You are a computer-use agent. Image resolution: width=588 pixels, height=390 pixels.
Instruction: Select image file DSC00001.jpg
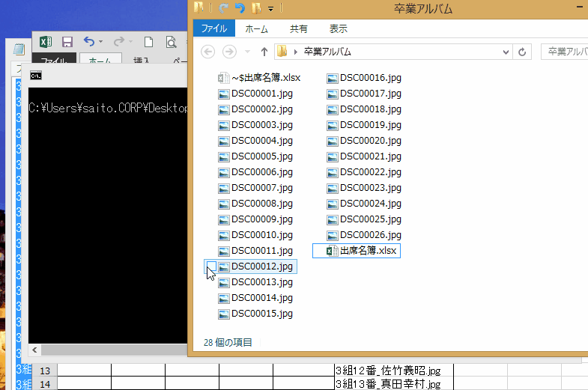(255, 94)
